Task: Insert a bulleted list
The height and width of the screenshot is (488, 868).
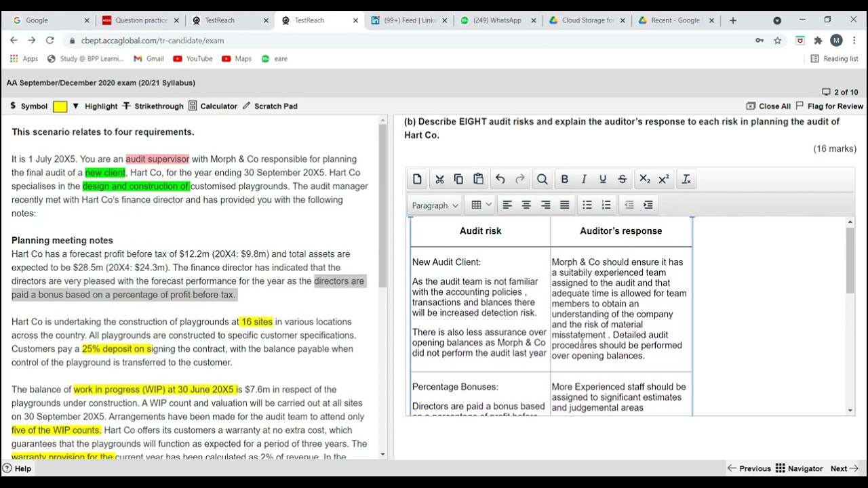Action: [x=587, y=205]
